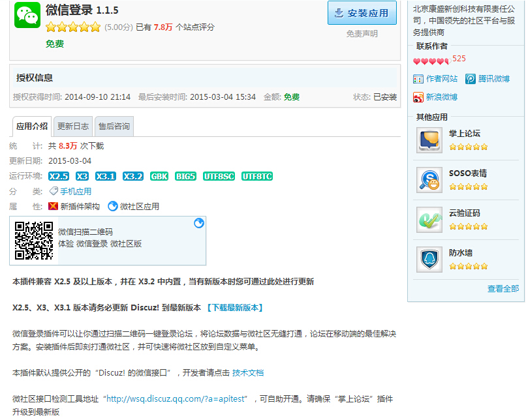526x420 pixels.
Task: Open the 查看全部 link
Action: (x=503, y=289)
